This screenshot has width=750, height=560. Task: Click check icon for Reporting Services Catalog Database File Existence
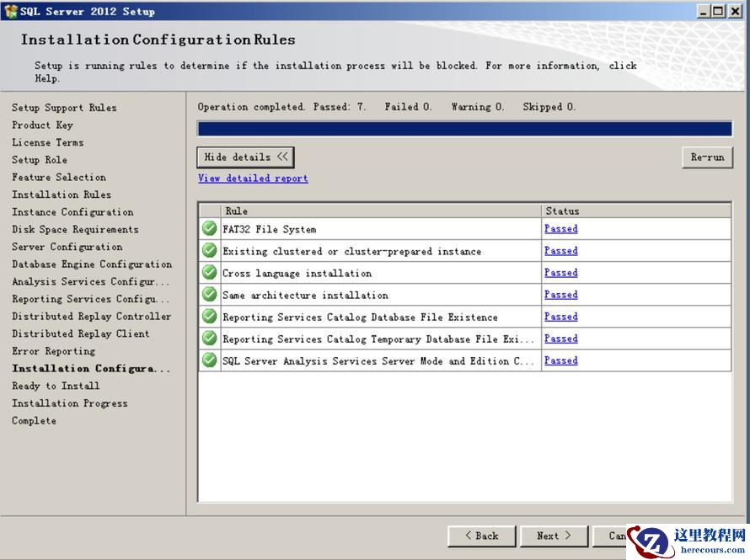[209, 317]
